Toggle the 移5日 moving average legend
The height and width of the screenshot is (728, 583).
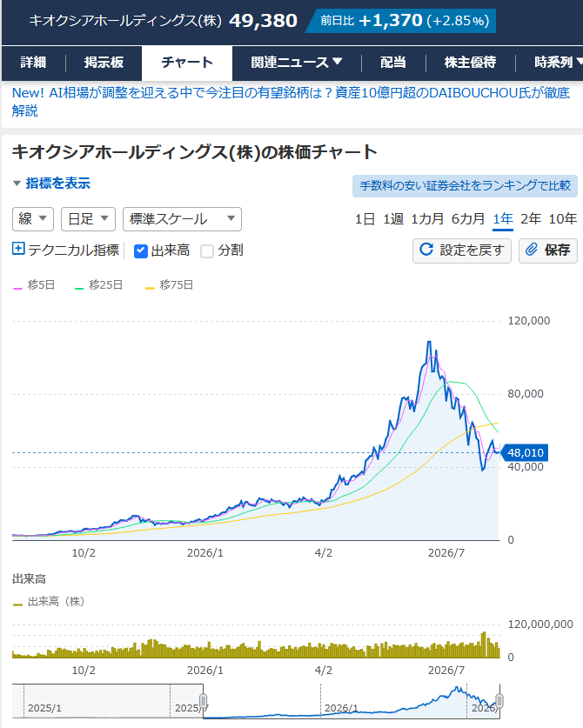coord(35,285)
